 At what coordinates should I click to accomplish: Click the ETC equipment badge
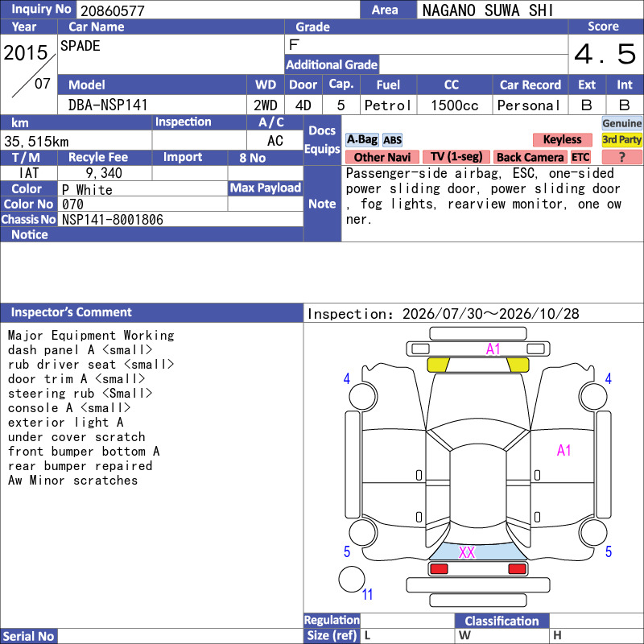[580, 157]
